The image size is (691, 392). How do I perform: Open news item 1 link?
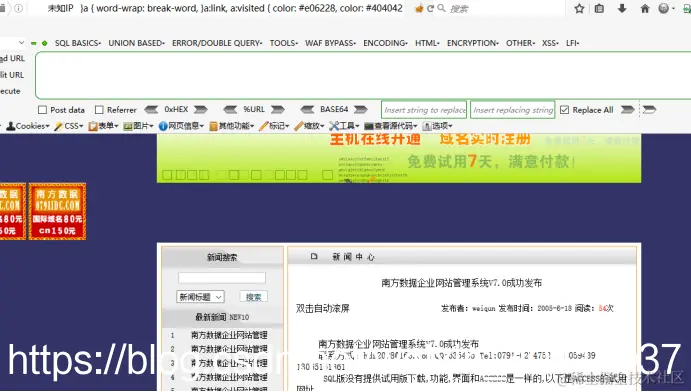pos(229,335)
